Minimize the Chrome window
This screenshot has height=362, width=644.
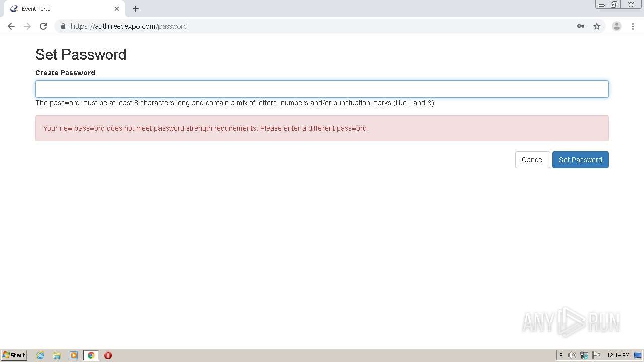(x=602, y=5)
